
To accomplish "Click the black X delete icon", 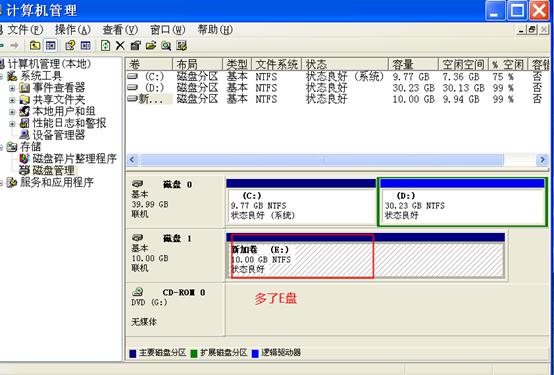I will [120, 45].
